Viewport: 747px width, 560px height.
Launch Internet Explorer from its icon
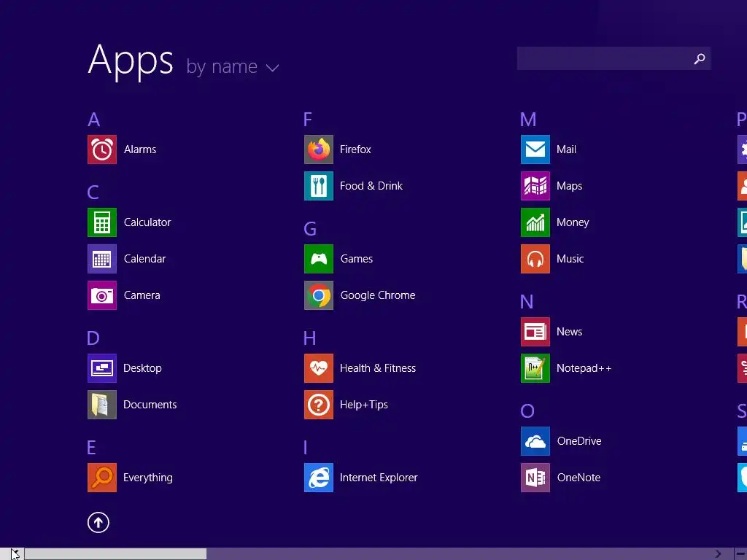[x=319, y=478]
